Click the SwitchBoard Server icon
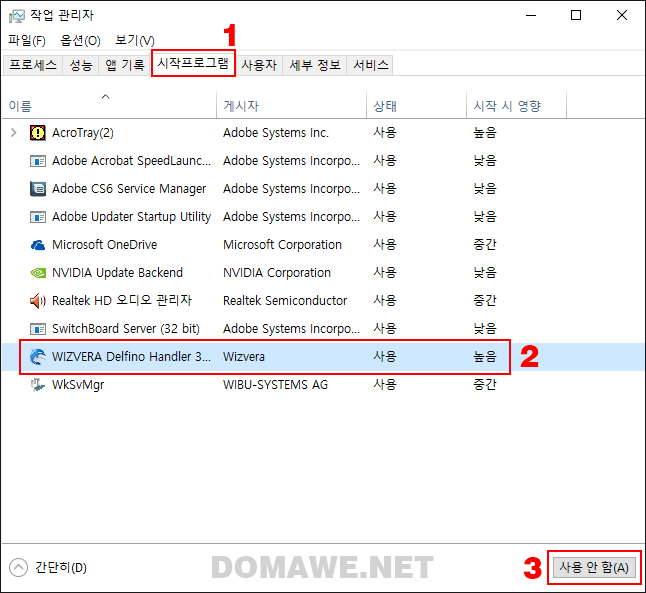 38,329
